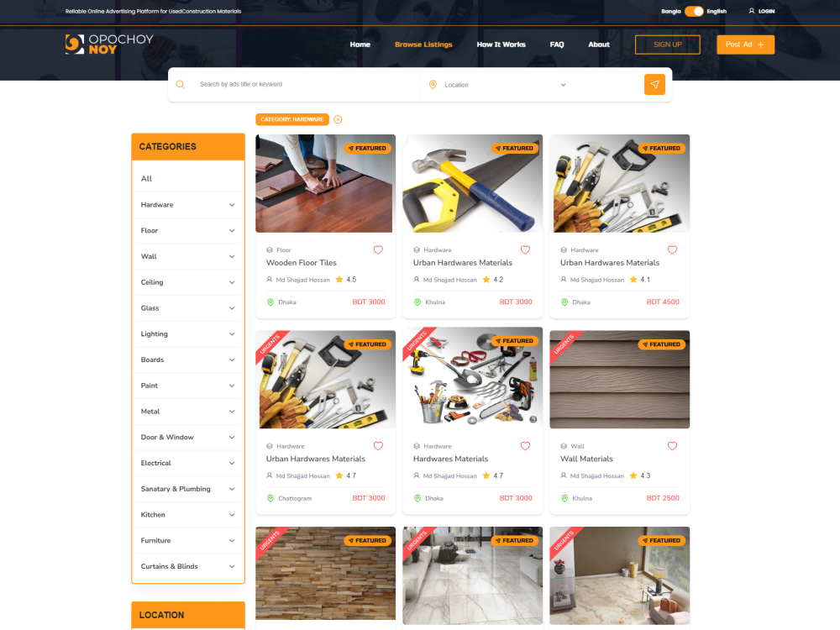Favorite the Wall Materials listing
The width and height of the screenshot is (840, 630).
pos(672,446)
